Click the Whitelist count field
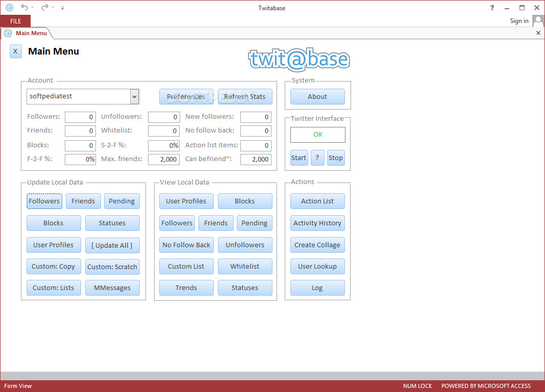The width and height of the screenshot is (545, 392). click(x=164, y=131)
